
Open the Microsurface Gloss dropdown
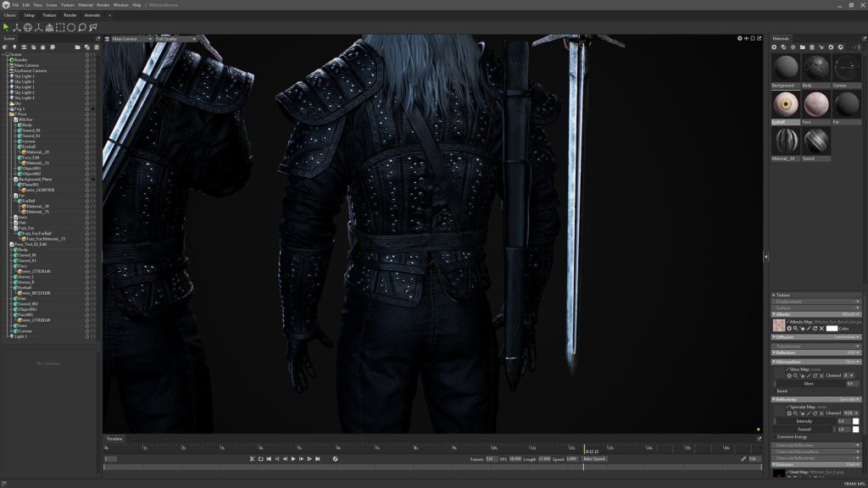point(852,362)
